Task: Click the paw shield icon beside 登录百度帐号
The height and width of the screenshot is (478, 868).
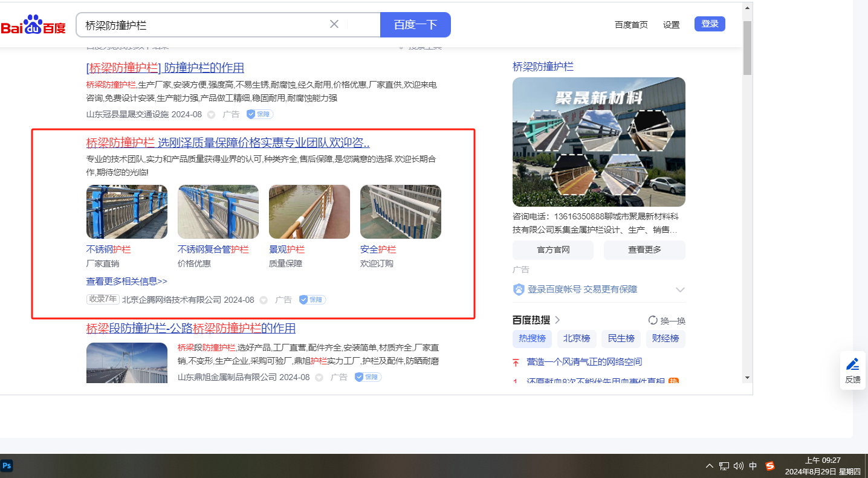Action: click(519, 289)
